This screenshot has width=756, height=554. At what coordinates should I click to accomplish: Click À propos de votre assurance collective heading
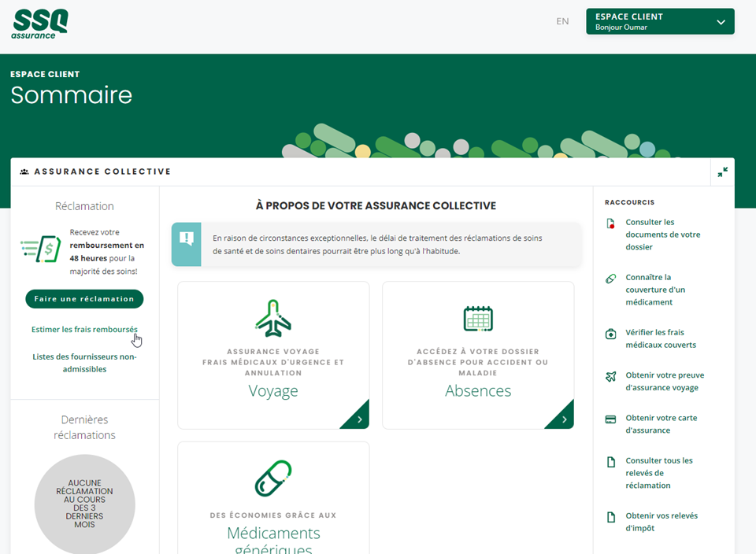376,205
